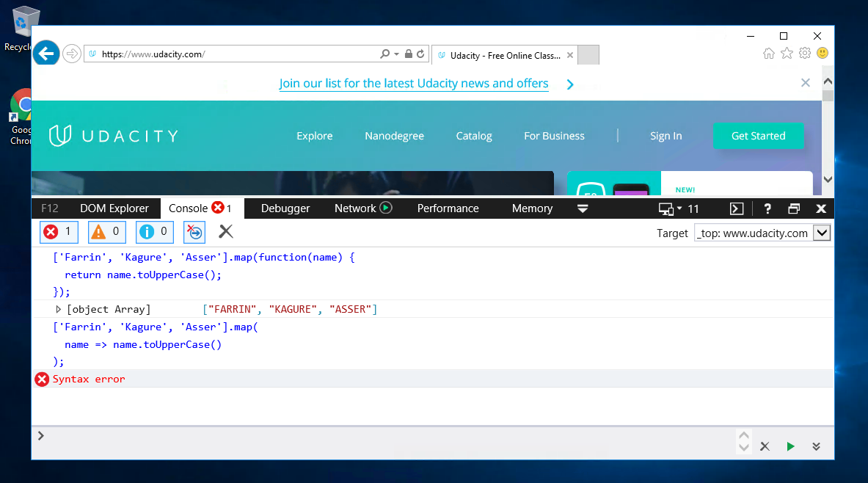
Task: Expand the [object Array] result
Action: pos(59,309)
